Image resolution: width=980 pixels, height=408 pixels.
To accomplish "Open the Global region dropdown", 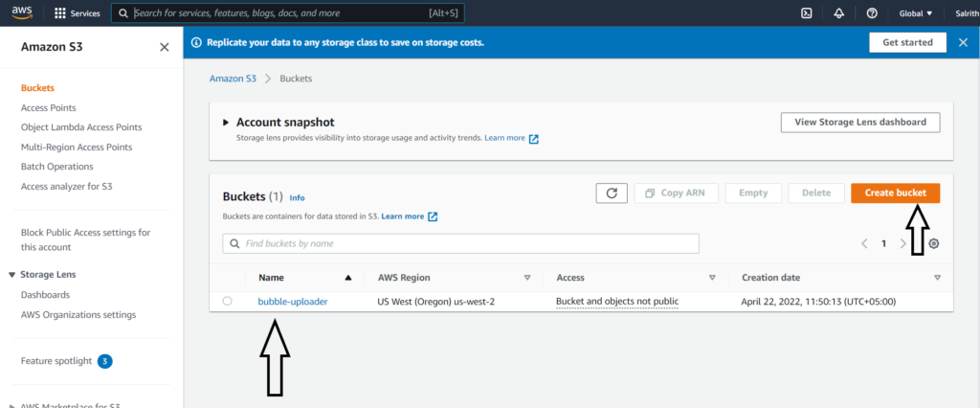I will 916,13.
